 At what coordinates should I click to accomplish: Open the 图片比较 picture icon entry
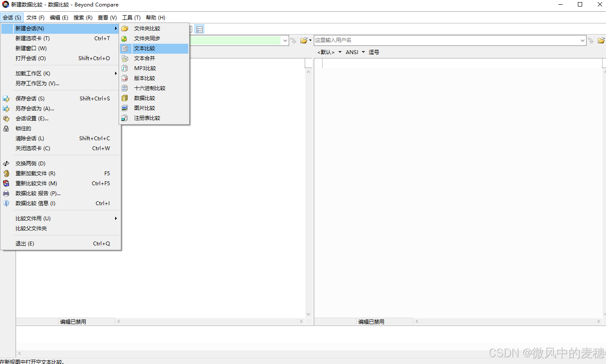[x=125, y=108]
